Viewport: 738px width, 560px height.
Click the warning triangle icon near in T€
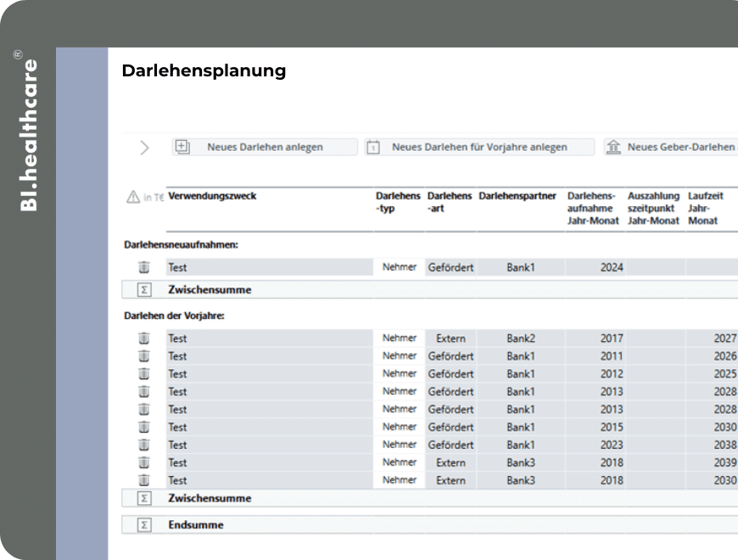click(133, 197)
